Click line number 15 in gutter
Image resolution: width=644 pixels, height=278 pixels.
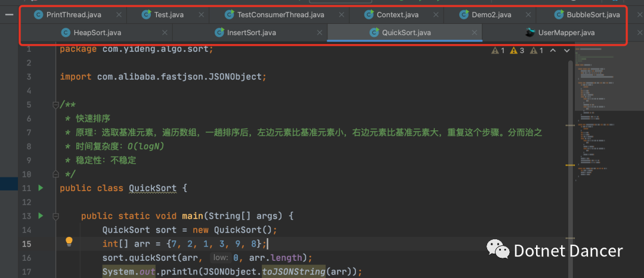[26, 244]
